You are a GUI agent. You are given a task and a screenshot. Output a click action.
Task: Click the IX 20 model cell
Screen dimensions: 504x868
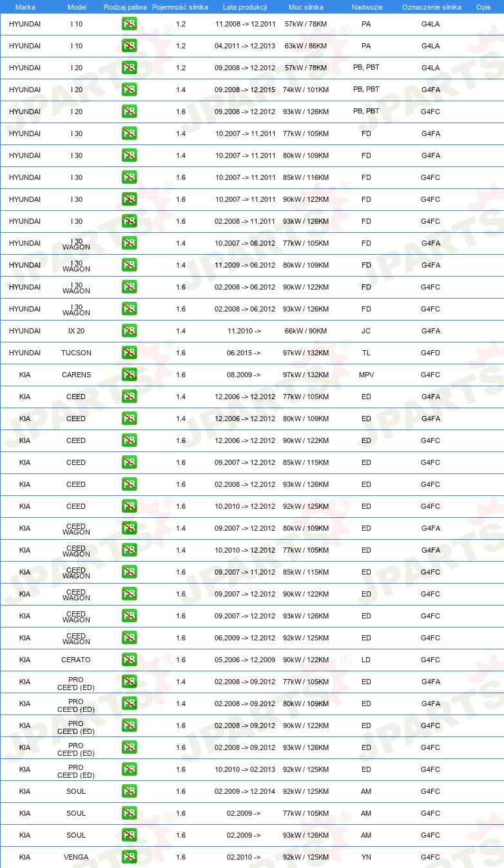(x=76, y=331)
